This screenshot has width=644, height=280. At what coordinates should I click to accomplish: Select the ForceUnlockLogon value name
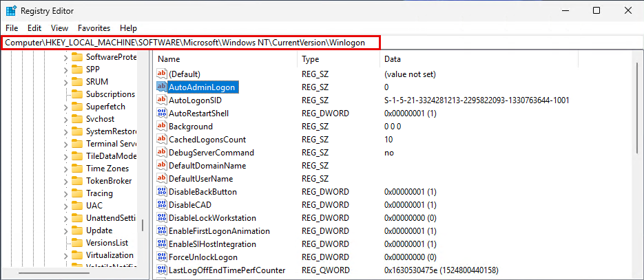(203, 257)
